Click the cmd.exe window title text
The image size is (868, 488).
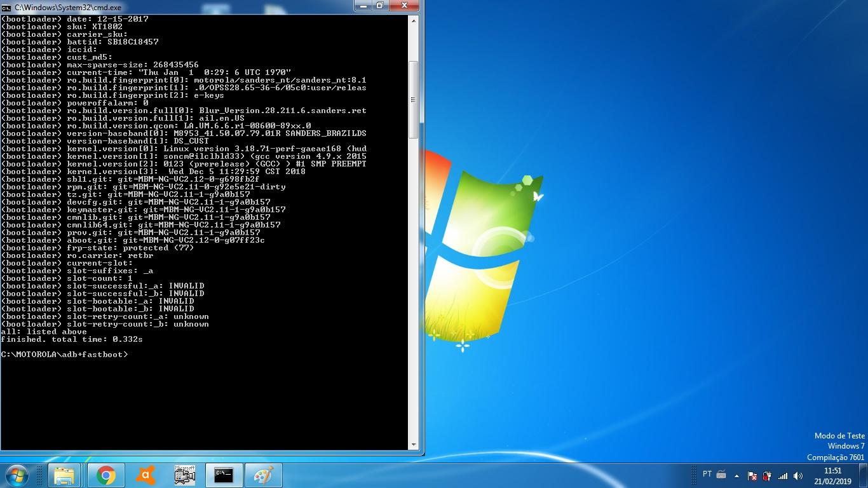point(67,8)
